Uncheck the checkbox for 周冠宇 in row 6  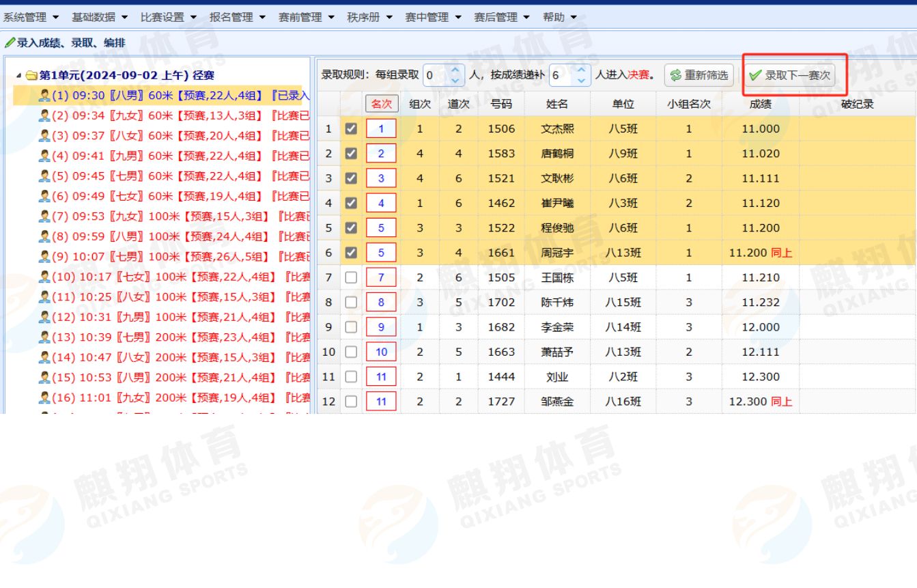pyautogui.click(x=351, y=253)
